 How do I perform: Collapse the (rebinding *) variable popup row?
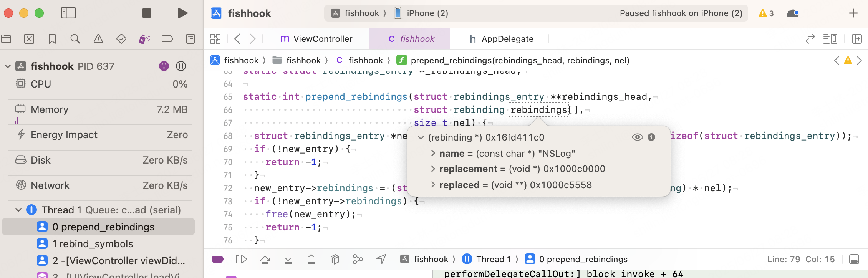[421, 137]
